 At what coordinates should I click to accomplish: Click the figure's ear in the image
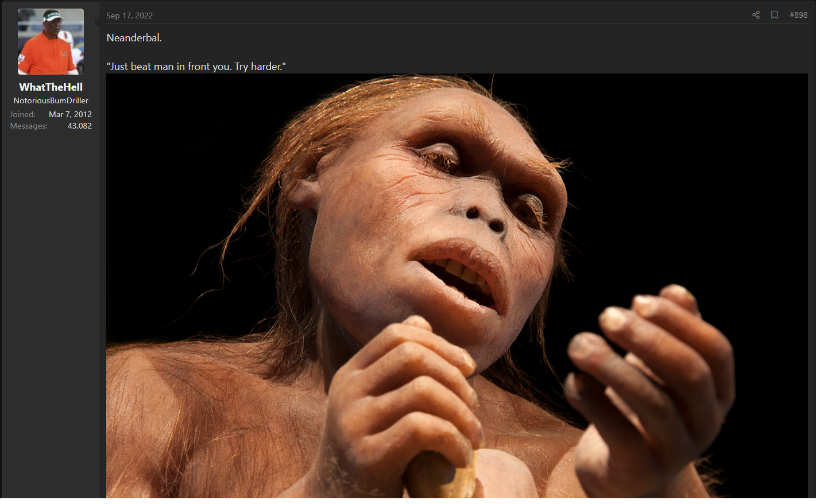(301, 189)
